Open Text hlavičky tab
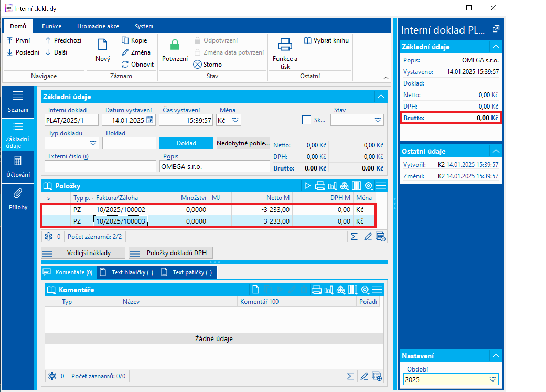 [127, 272]
